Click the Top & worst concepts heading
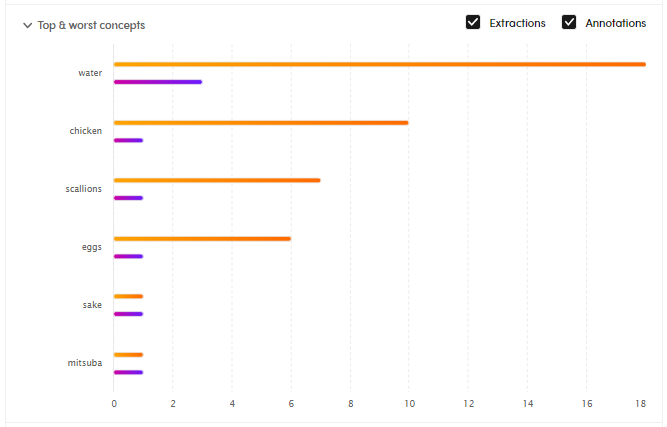Viewport: 667px width, 427px height. 91,26
